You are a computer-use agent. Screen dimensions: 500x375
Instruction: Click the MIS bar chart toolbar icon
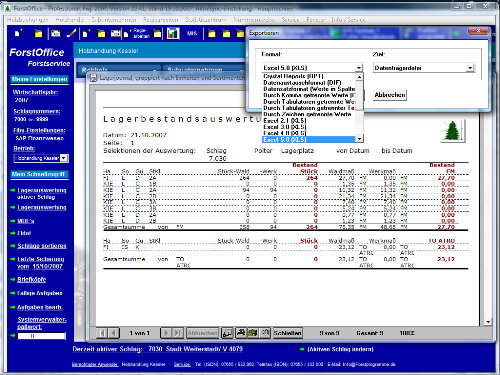pyautogui.click(x=173, y=33)
